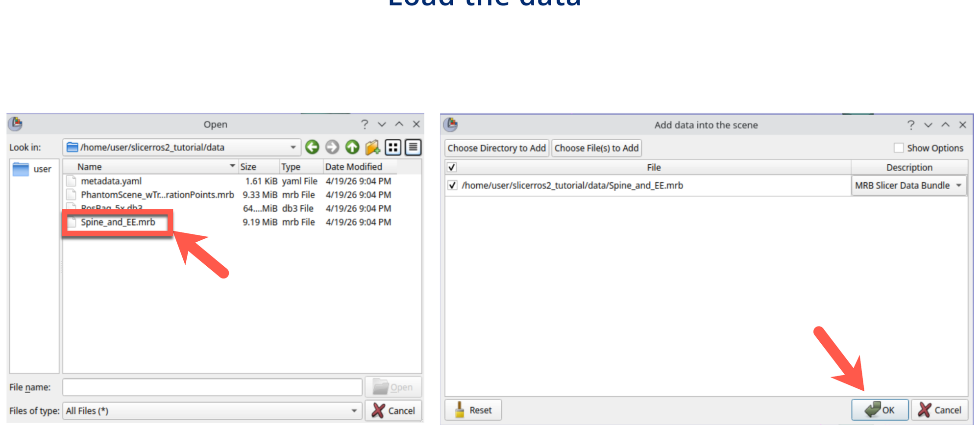Screen dimensions: 980x431
Task: Click the grayed Open button
Action: [x=393, y=387]
